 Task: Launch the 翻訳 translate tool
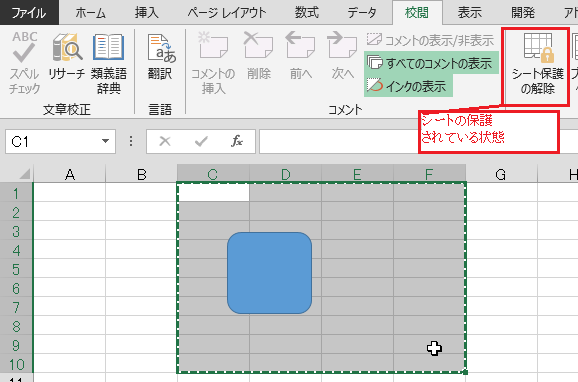(161, 56)
